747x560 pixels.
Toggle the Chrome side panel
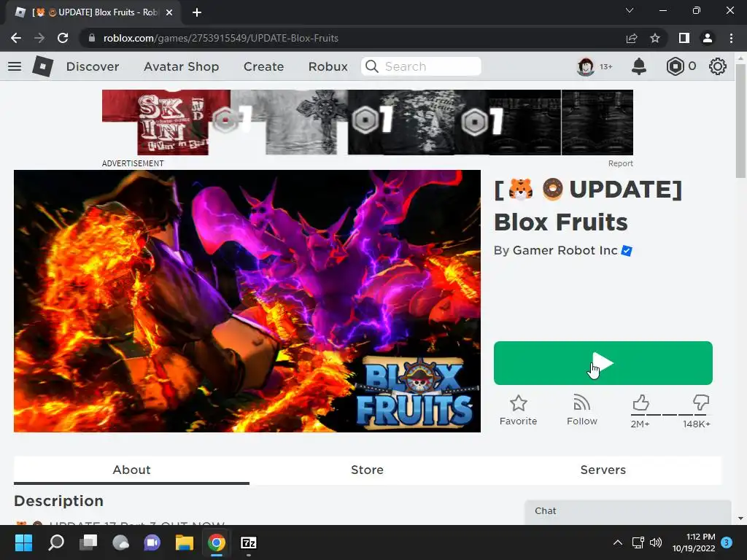[684, 38]
